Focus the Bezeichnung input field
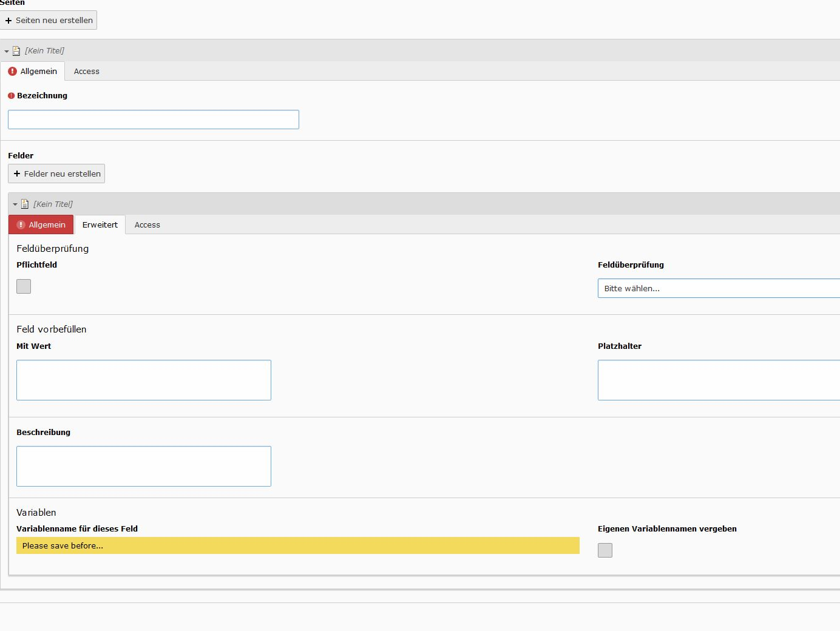The height and width of the screenshot is (631, 840). point(154,120)
